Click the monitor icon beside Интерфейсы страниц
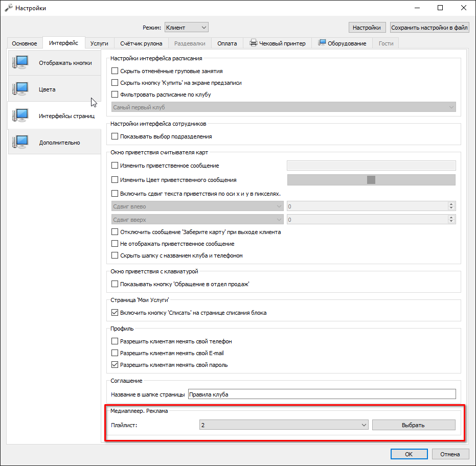This screenshot has height=466, width=476. [x=20, y=115]
